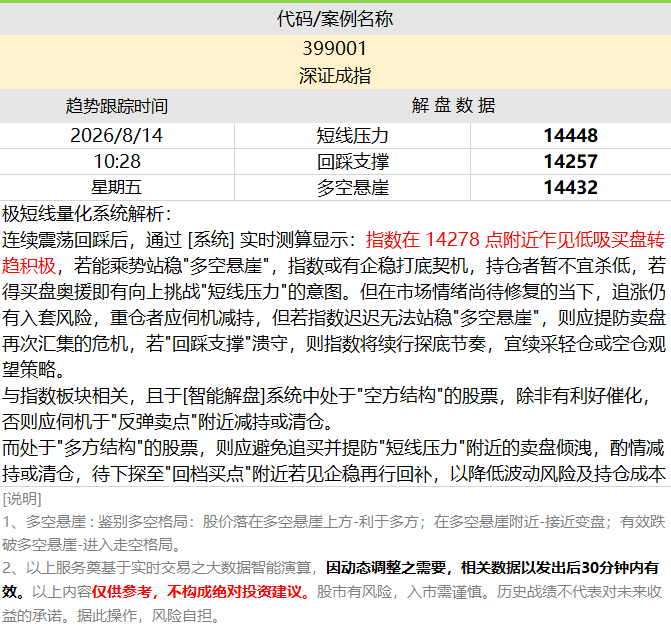Select the value 14448

tap(570, 136)
